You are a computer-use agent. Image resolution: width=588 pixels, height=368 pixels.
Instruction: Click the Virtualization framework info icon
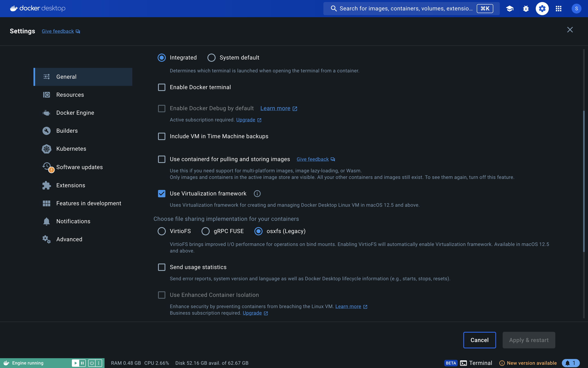click(257, 193)
